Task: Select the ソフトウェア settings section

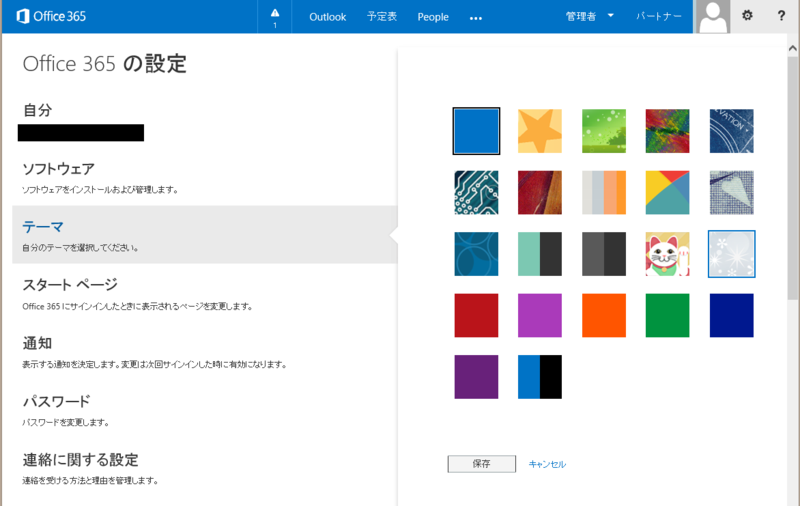Action: click(x=204, y=177)
